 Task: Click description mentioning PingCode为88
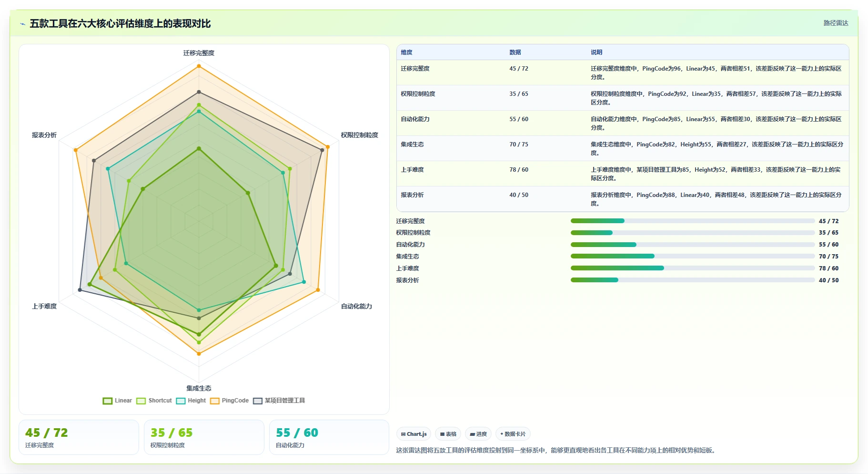point(717,199)
